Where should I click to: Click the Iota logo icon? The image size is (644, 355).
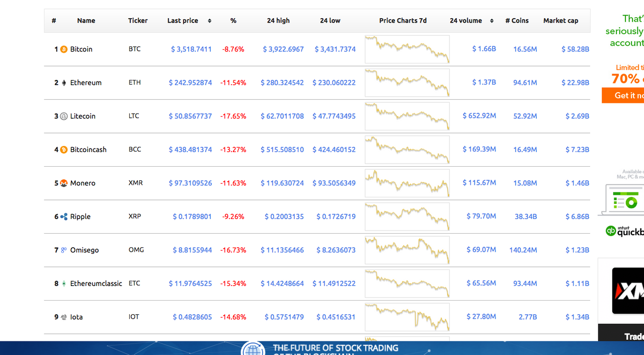tap(64, 317)
